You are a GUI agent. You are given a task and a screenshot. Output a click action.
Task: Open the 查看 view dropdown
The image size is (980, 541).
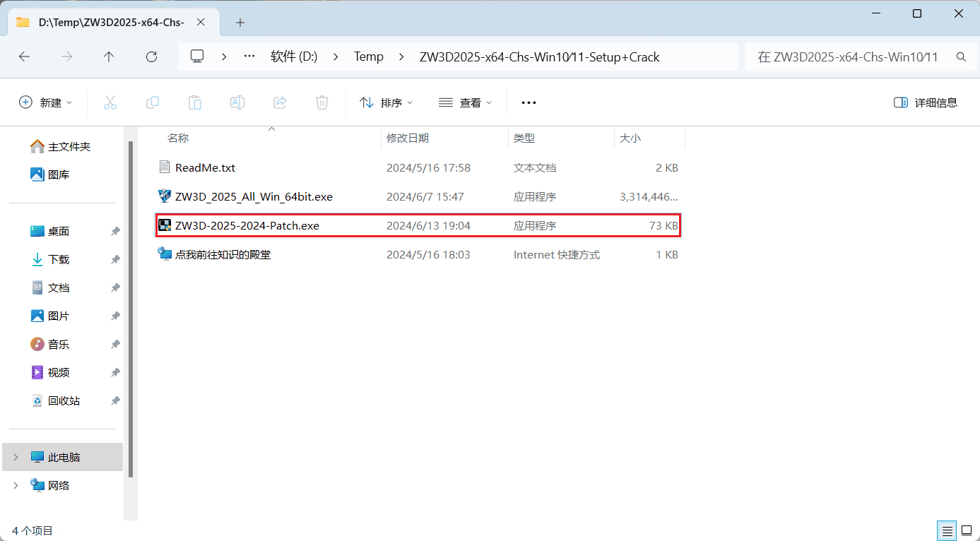465,102
